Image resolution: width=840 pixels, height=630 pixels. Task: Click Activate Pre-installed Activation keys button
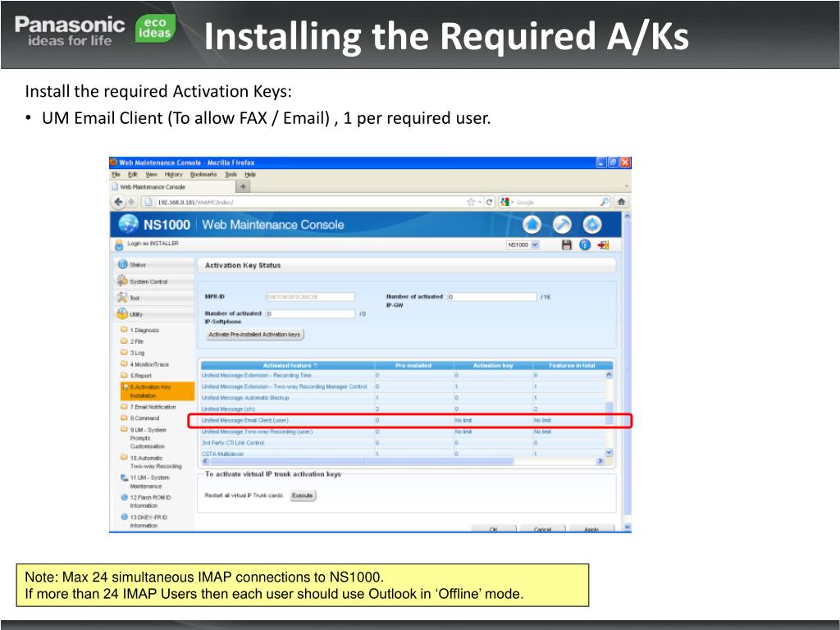[x=255, y=335]
